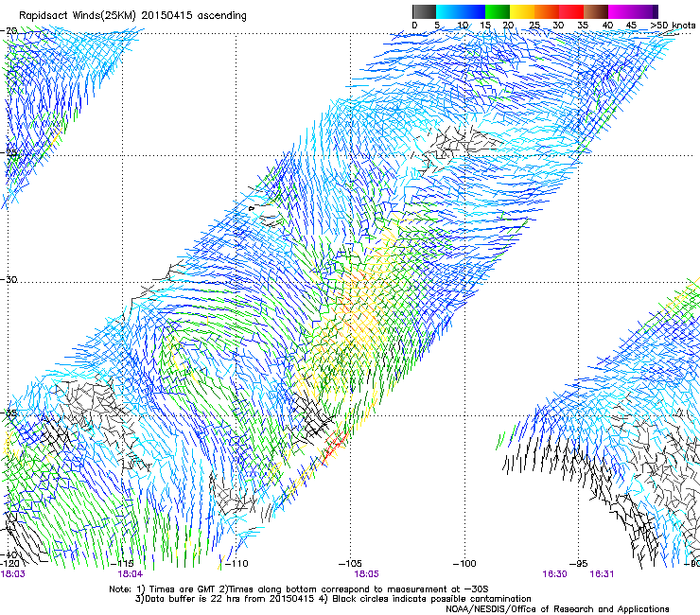
Task: Click the -105 longitude axis label
Action: pyautogui.click(x=350, y=564)
